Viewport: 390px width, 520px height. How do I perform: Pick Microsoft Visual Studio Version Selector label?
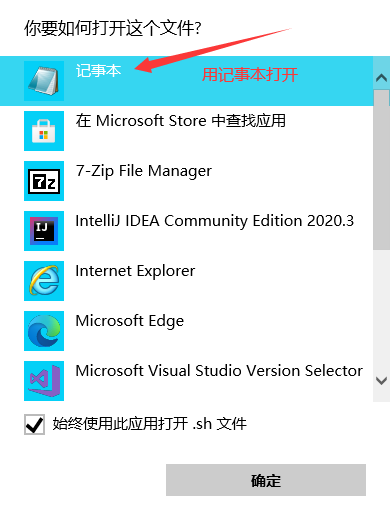click(x=219, y=371)
